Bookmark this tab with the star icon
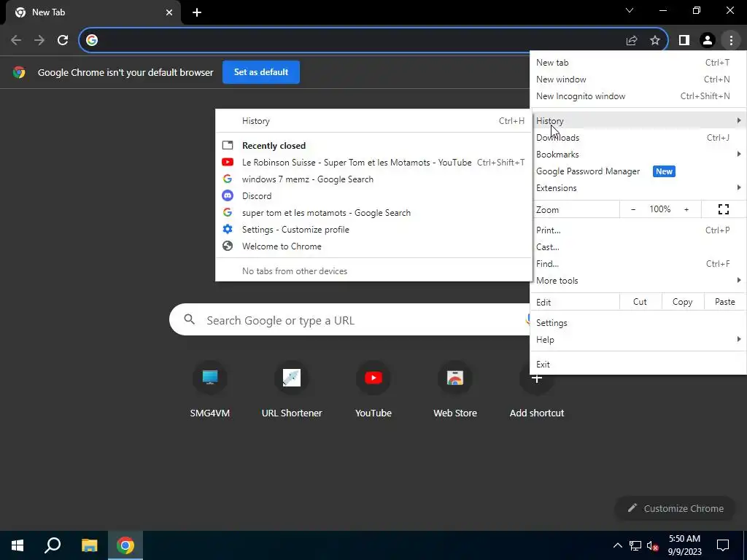747x560 pixels. [655, 41]
